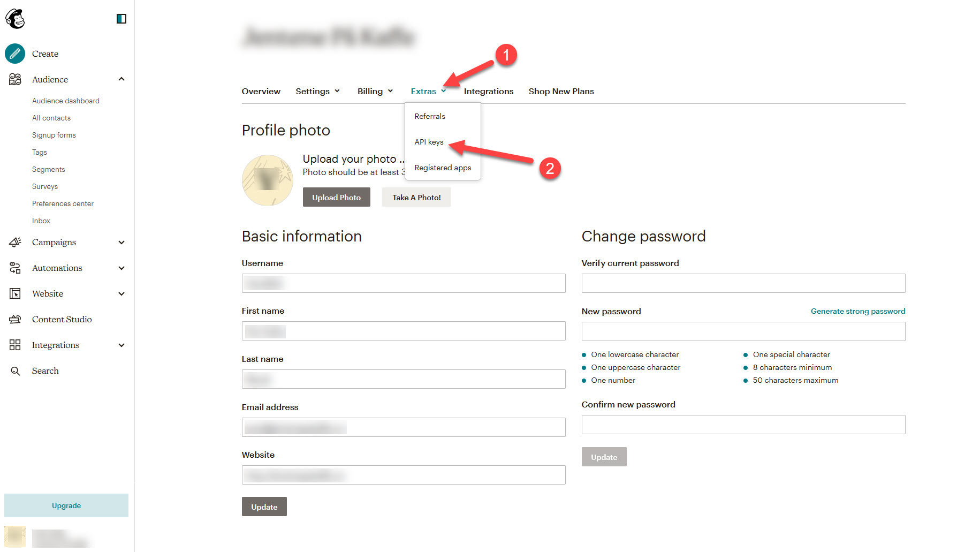Open Content Studio via its icon
The width and height of the screenshot is (980, 552).
coord(15,319)
